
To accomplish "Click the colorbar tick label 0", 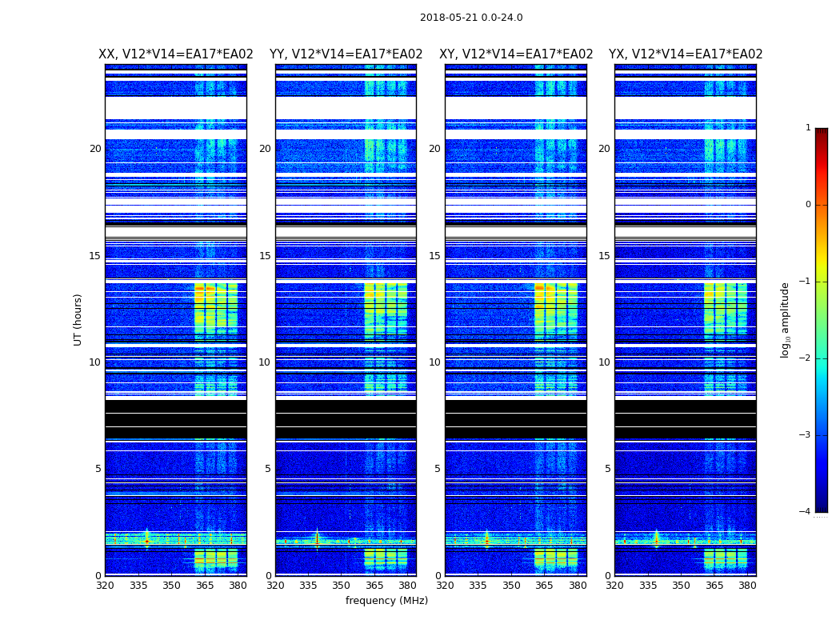I will click(x=808, y=205).
